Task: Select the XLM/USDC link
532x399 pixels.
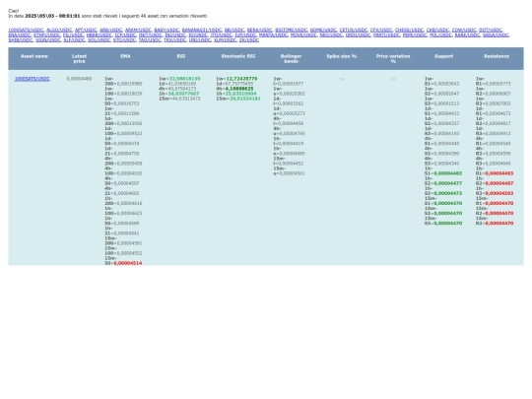Action: pos(226,40)
